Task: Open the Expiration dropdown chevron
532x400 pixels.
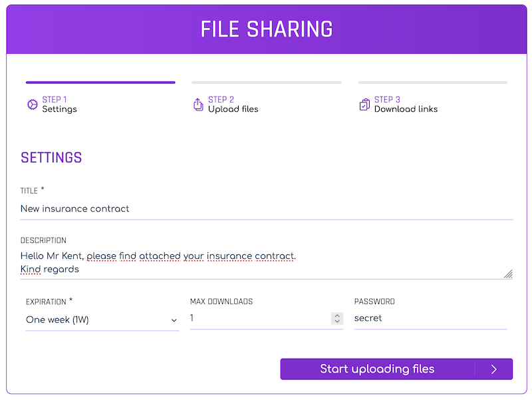Action: pos(174,320)
